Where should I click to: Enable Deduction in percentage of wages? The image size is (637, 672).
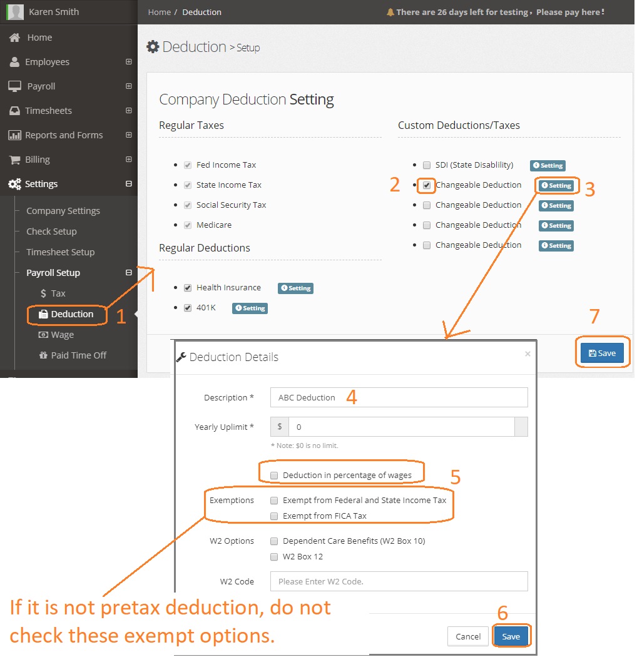(x=274, y=476)
